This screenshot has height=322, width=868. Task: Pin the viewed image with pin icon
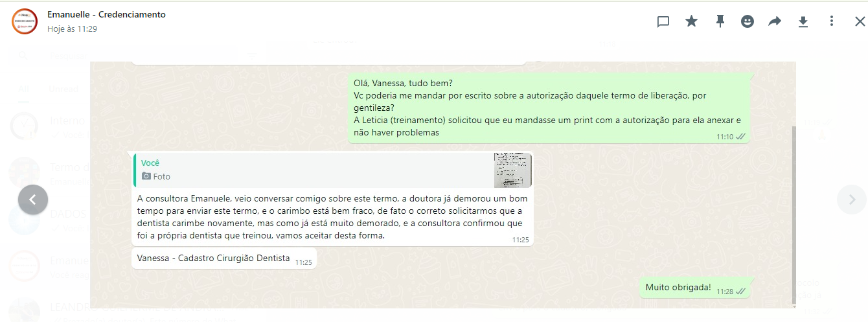[x=720, y=21]
